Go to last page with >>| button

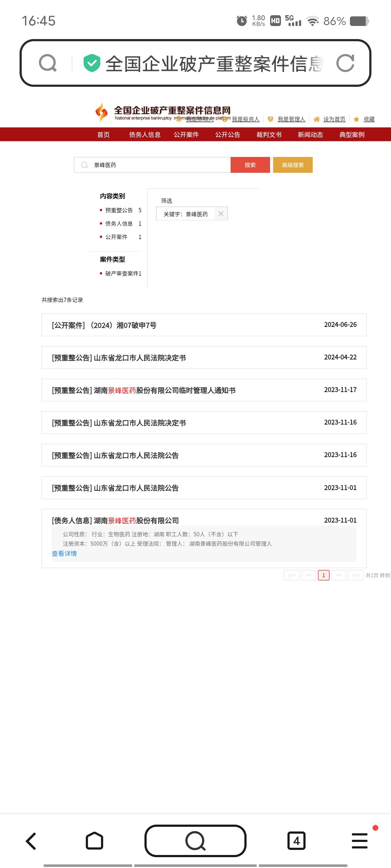(x=356, y=575)
